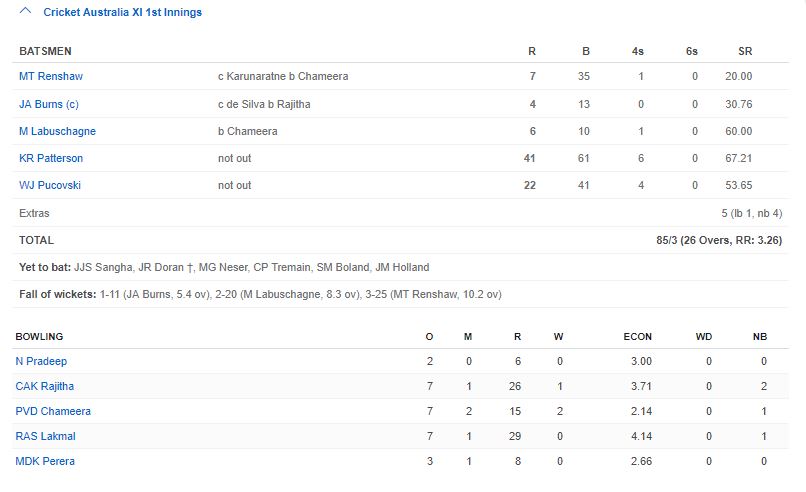806x492 pixels.
Task: Click the Yet to bat list
Action: click(x=224, y=267)
